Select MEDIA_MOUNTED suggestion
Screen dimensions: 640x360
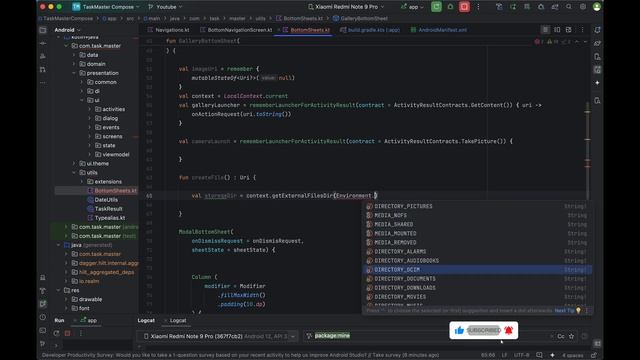pyautogui.click(x=477, y=233)
